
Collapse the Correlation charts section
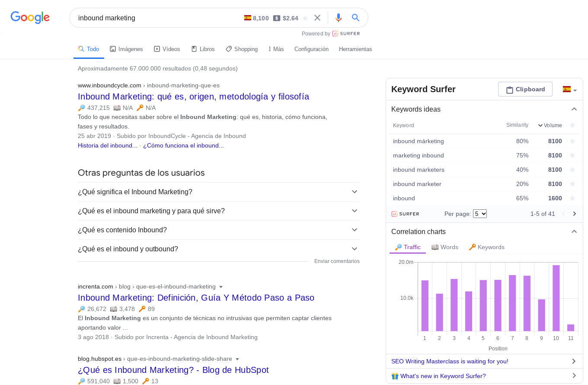[574, 231]
